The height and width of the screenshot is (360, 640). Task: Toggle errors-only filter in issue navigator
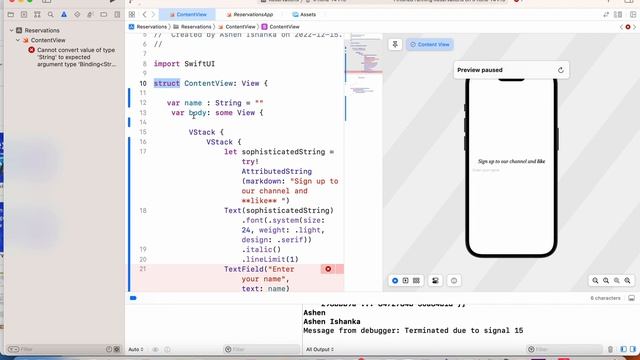(117, 349)
